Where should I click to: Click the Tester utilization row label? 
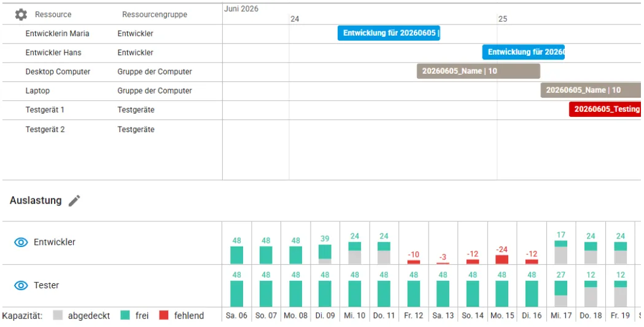coord(47,285)
